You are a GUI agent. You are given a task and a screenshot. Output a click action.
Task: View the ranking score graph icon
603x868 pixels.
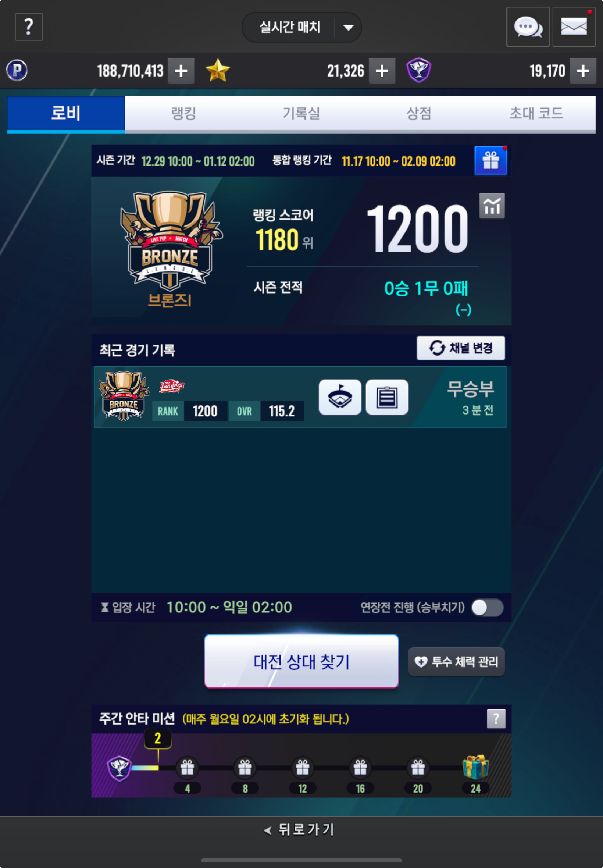(x=492, y=206)
